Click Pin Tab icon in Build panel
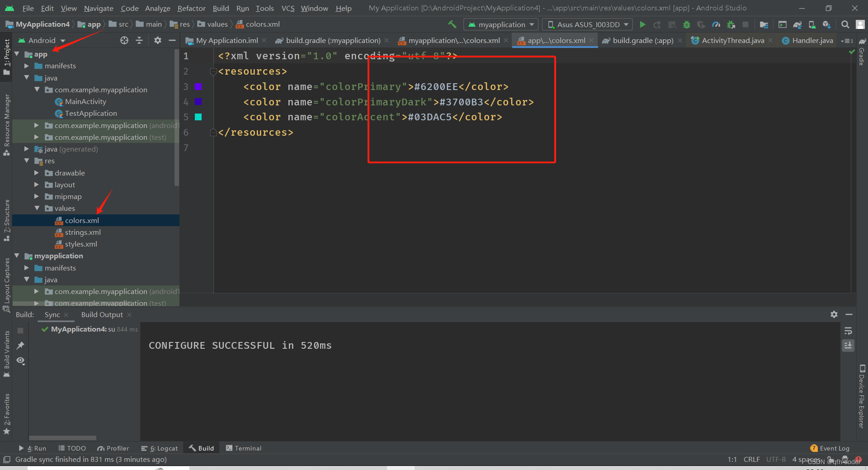The width and height of the screenshot is (868, 470). [x=20, y=346]
